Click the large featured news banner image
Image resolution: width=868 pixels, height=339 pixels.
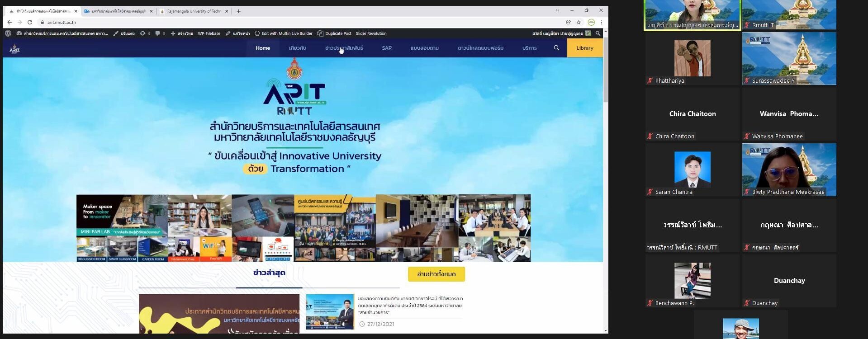(x=219, y=314)
